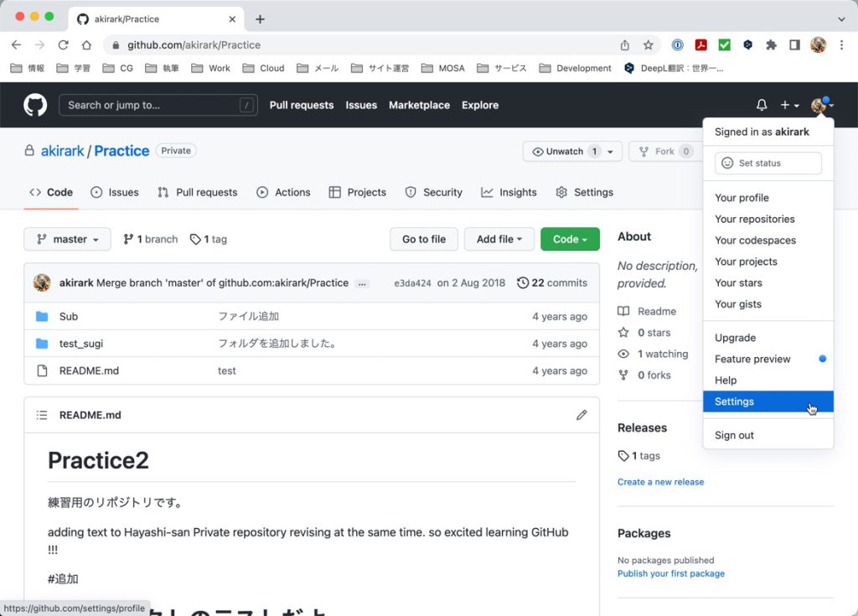Click the search or jump to field
858x616 pixels.
click(158, 105)
